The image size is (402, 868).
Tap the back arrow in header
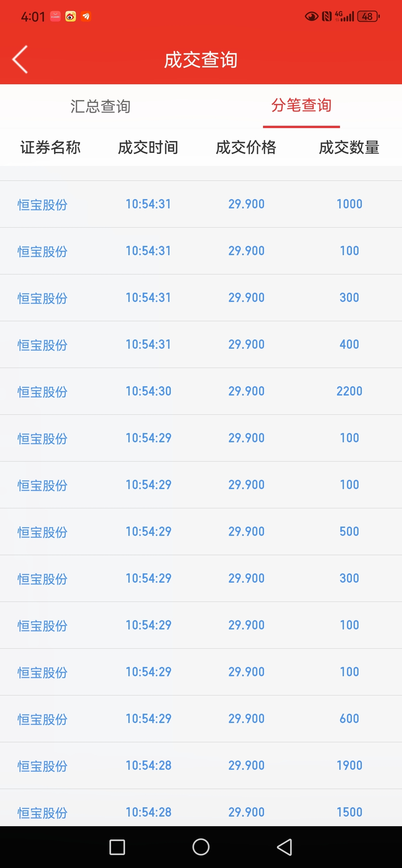(x=20, y=59)
